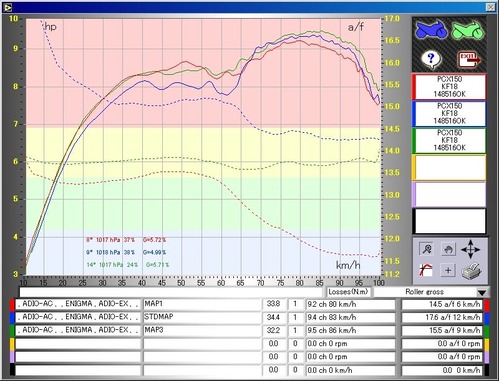
Task: Select the empty yellow-bordered run box
Action: pyautogui.click(x=449, y=167)
